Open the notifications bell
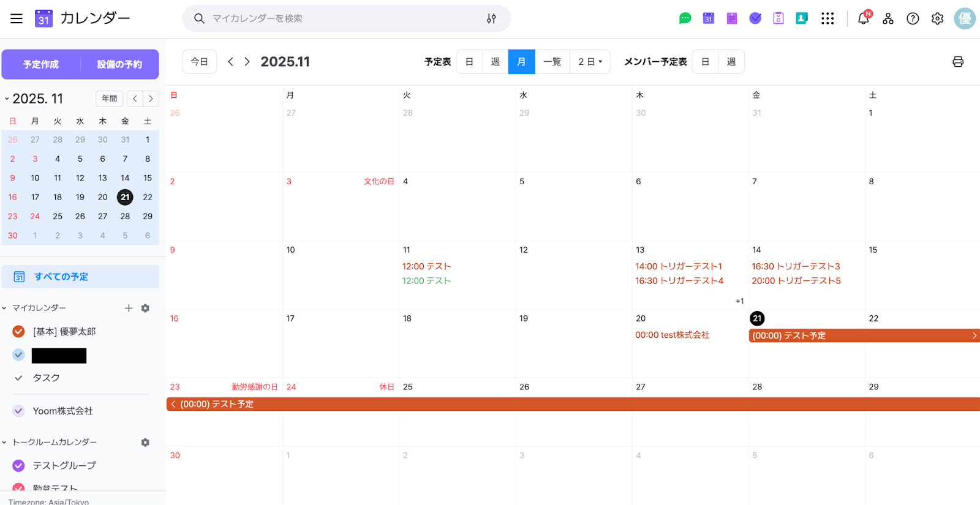 pyautogui.click(x=864, y=18)
